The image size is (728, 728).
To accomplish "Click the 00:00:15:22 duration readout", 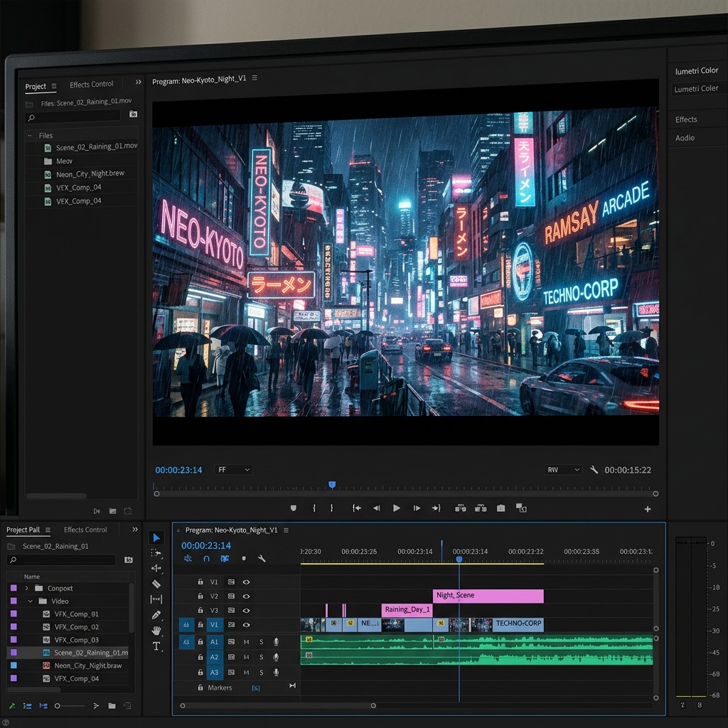I will 628,471.
